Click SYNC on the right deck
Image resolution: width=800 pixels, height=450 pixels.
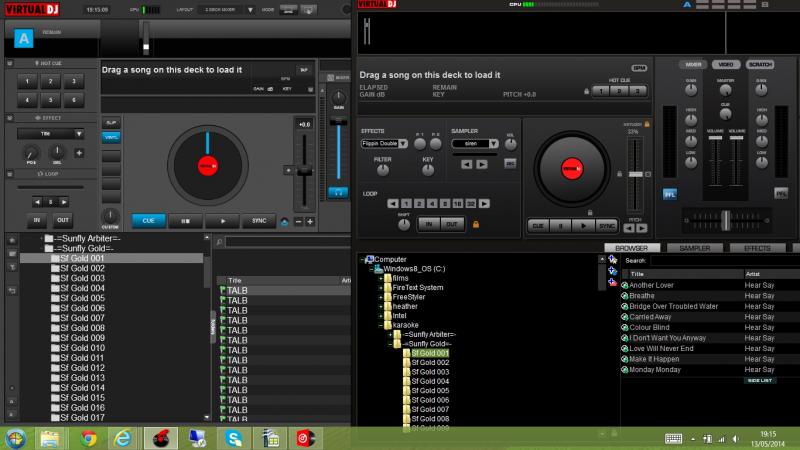(606, 226)
